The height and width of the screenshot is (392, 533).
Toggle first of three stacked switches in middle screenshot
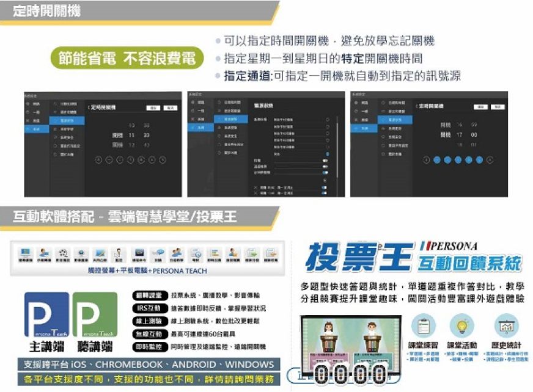point(325,161)
